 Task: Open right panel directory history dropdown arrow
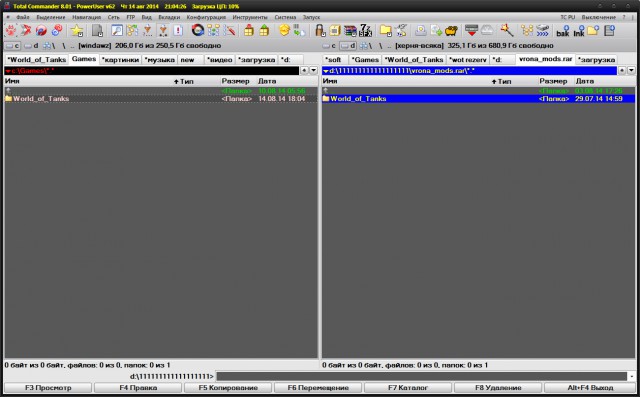click(631, 71)
